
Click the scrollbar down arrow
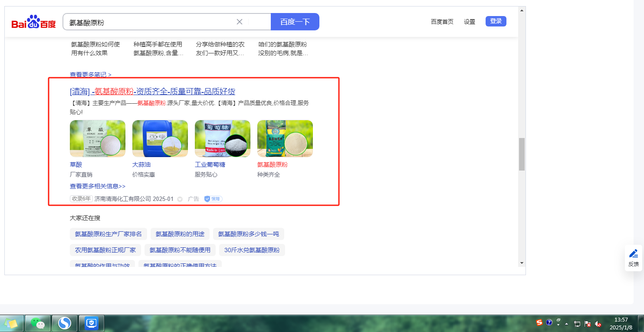522,263
